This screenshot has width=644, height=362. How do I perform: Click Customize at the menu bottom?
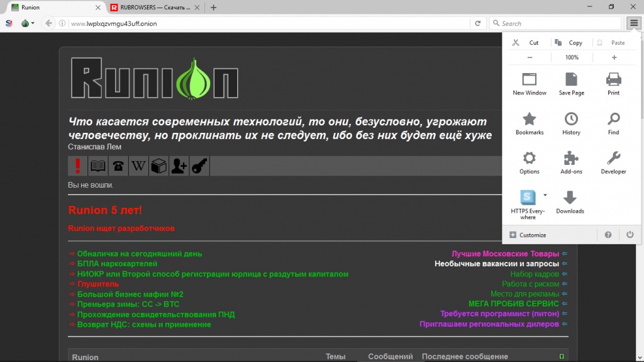pos(527,235)
